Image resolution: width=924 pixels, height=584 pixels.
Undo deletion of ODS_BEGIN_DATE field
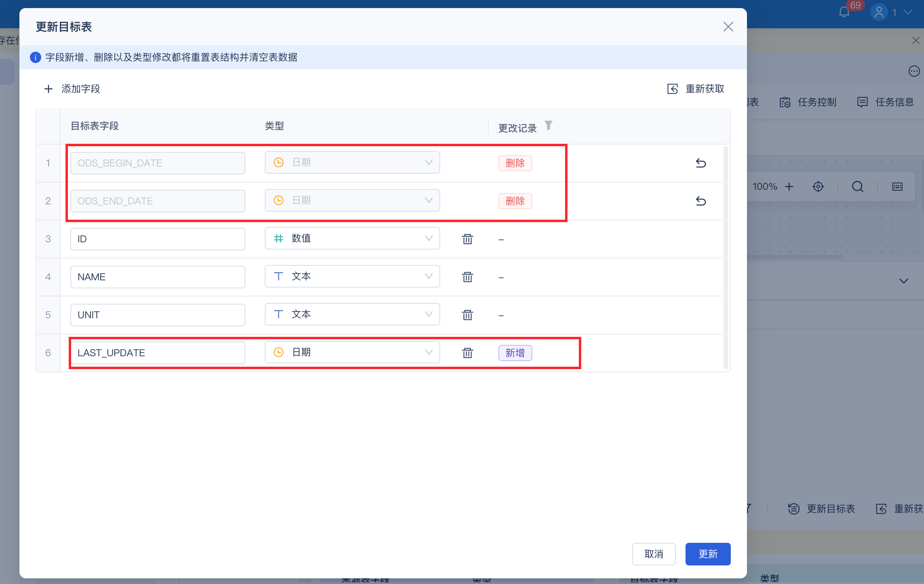(x=700, y=163)
